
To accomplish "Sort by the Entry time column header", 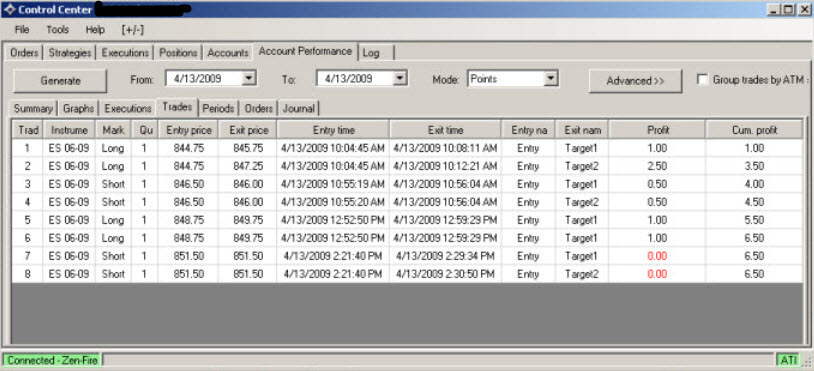I will 333,130.
